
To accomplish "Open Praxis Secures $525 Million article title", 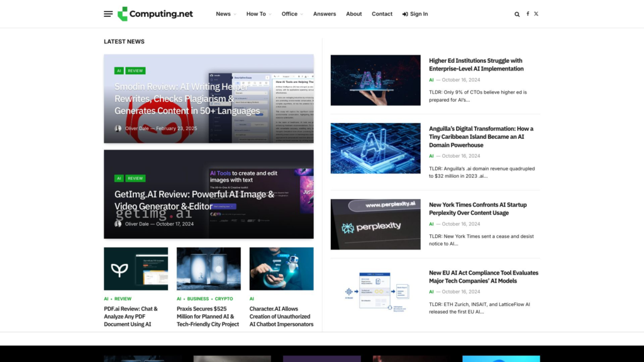I will (208, 317).
